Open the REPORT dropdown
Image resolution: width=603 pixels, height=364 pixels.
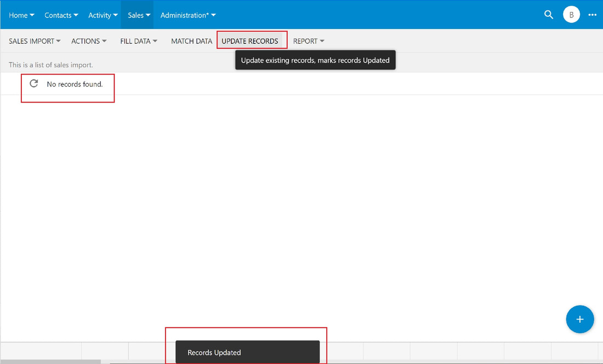[309, 41]
